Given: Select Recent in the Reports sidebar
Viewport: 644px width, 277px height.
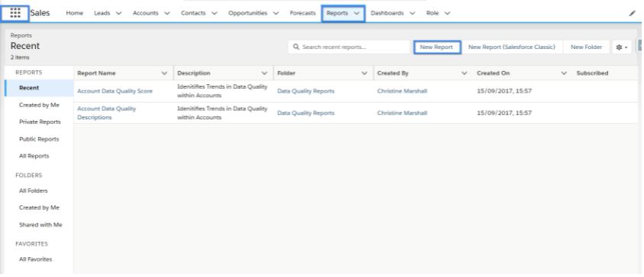Looking at the screenshot, I should pyautogui.click(x=40, y=88).
